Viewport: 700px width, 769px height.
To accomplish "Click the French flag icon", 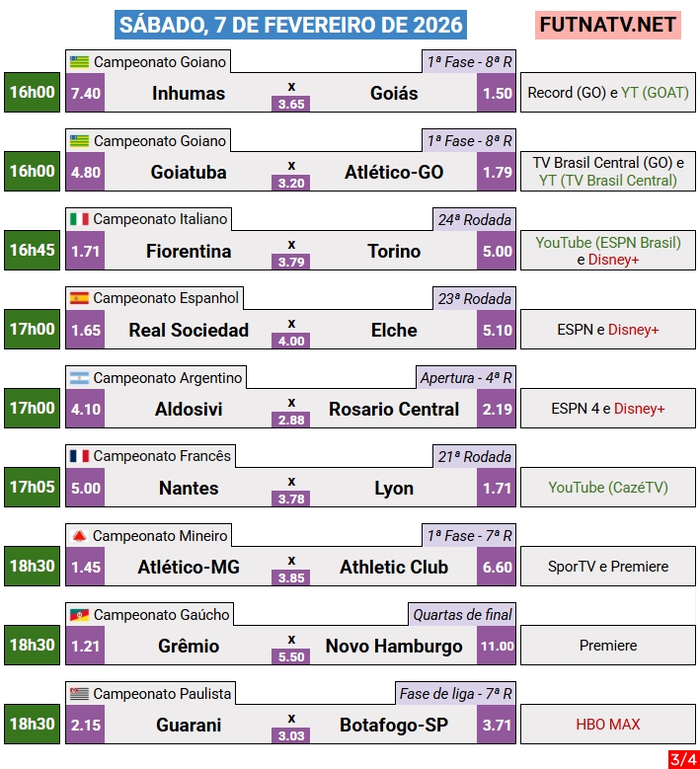I will (79, 456).
